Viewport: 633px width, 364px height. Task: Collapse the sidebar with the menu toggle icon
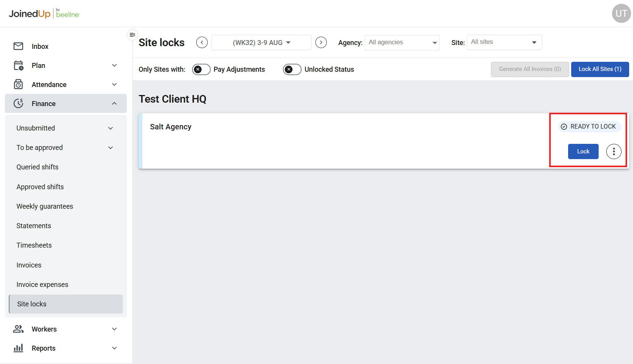click(x=132, y=35)
